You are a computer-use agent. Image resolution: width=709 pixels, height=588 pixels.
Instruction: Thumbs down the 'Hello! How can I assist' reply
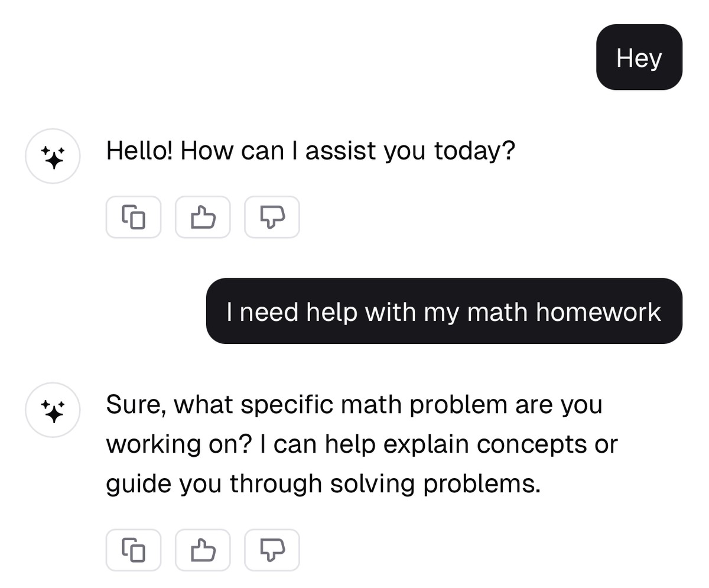272,217
